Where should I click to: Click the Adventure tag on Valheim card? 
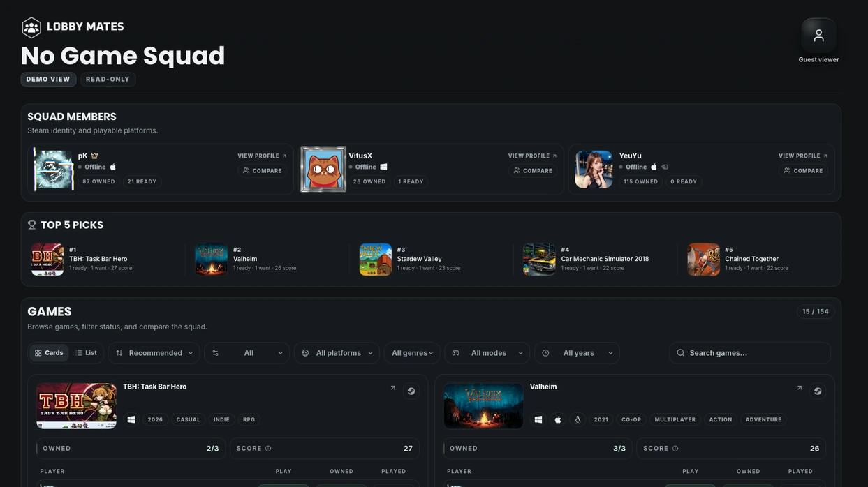763,420
